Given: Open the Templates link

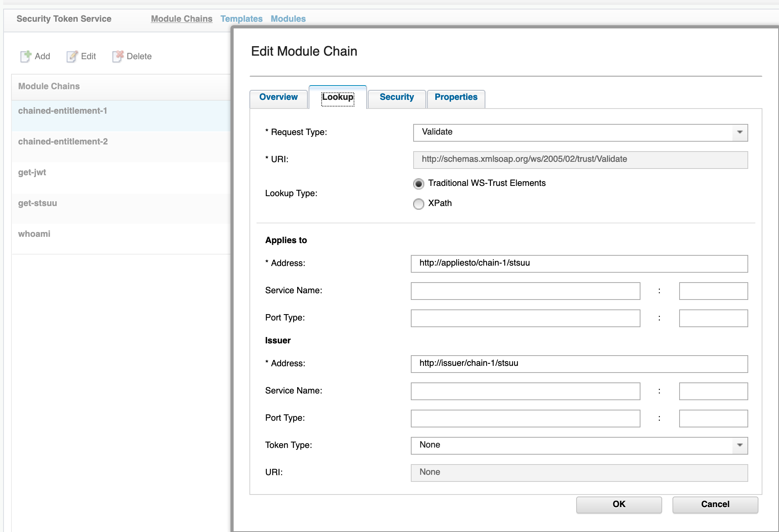Looking at the screenshot, I should [241, 19].
